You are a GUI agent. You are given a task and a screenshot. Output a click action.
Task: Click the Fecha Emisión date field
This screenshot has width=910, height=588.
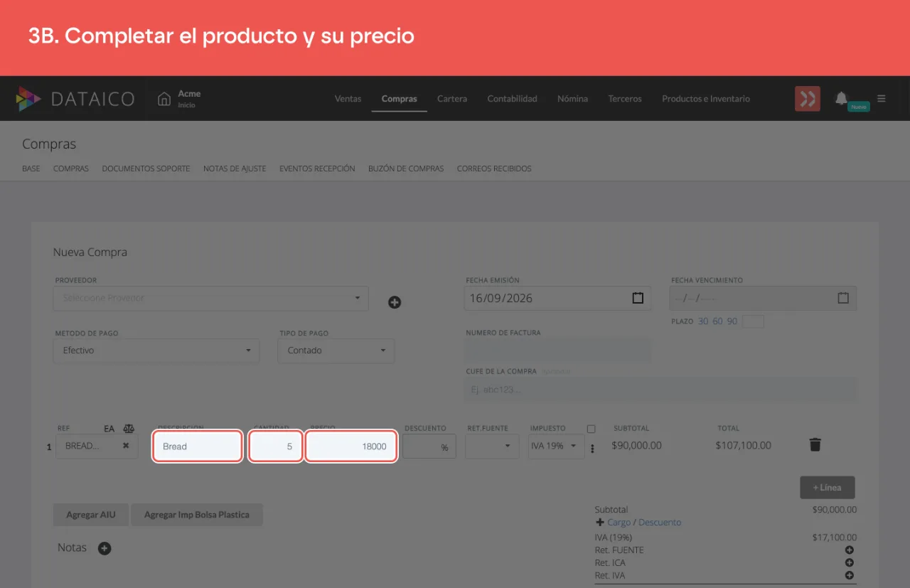[x=558, y=298]
